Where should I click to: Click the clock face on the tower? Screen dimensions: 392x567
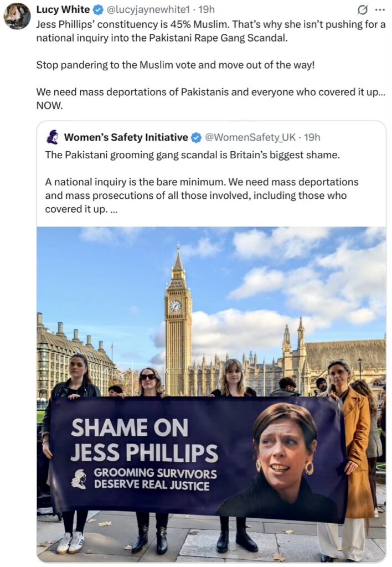176,306
